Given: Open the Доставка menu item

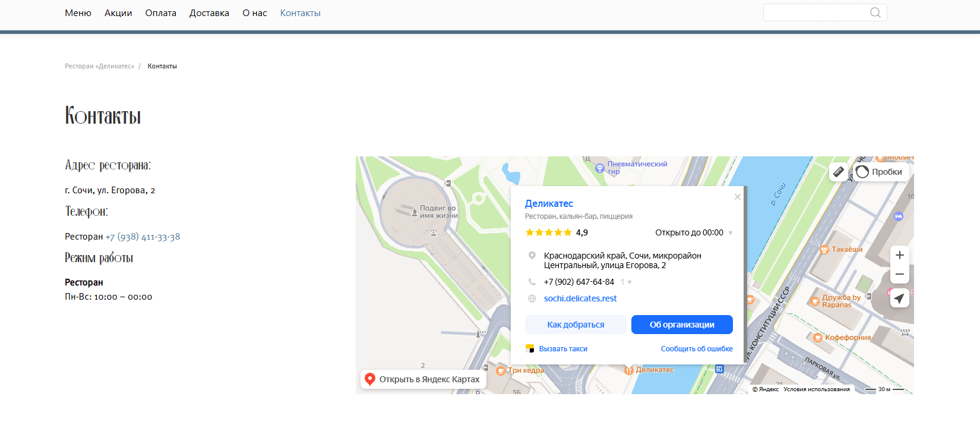Looking at the screenshot, I should pyautogui.click(x=209, y=13).
